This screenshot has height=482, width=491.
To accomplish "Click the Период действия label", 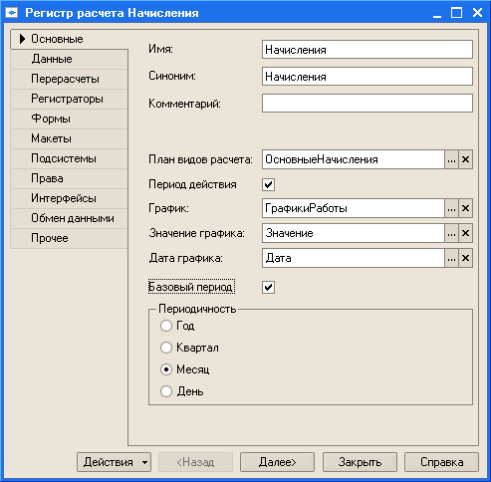I will (x=192, y=184).
